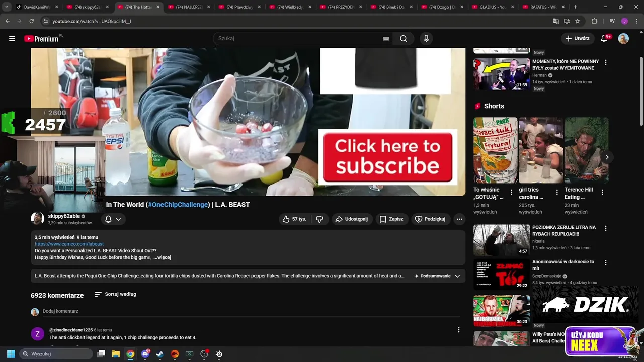The height and width of the screenshot is (362, 644).
Task: Click the 'Utwórz' create button
Action: (x=577, y=39)
